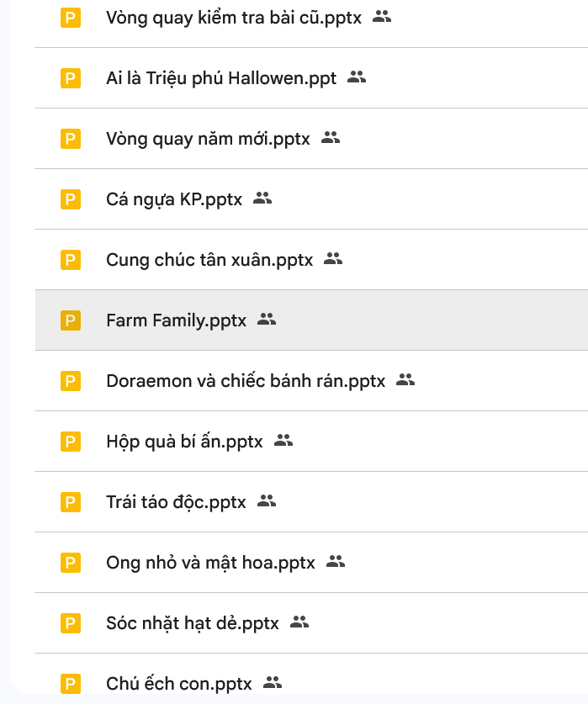Viewport: 588px width, 704px height.
Task: Click the PowerPoint icon beside Chú ếch con.pptx
Action: [71, 684]
